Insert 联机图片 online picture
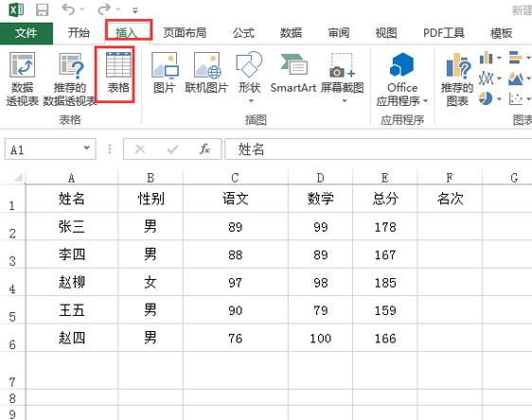The height and width of the screenshot is (420, 532). tap(206, 73)
